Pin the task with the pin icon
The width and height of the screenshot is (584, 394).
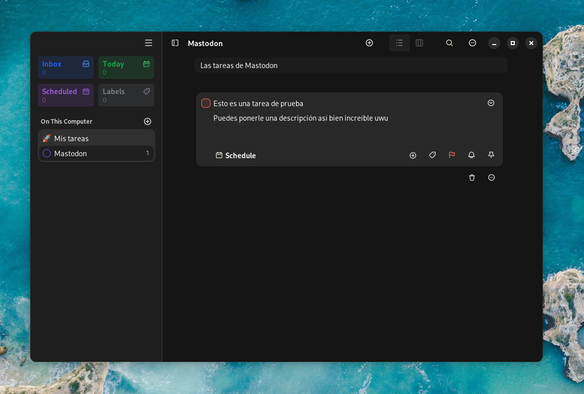coord(491,155)
